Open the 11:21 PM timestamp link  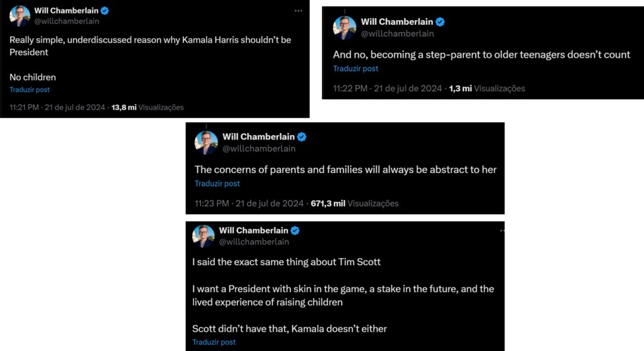(57, 107)
